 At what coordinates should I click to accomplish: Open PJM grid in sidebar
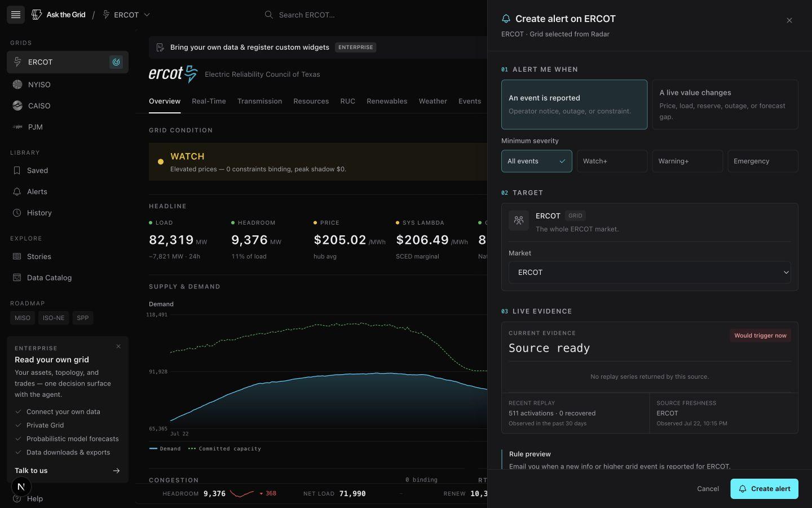pos(68,127)
